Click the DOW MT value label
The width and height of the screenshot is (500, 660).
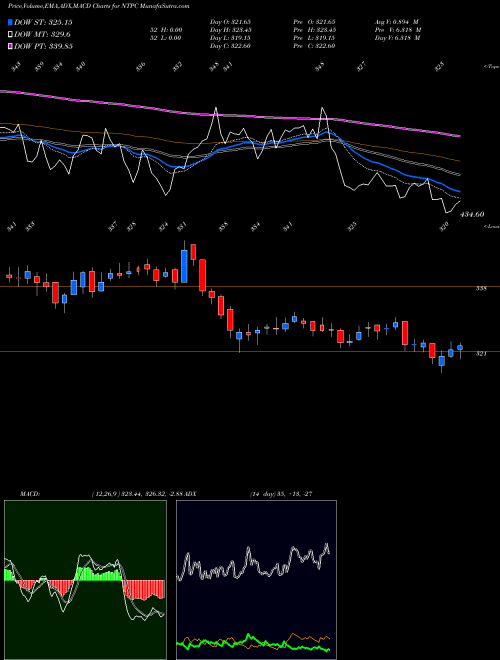[x=42, y=34]
